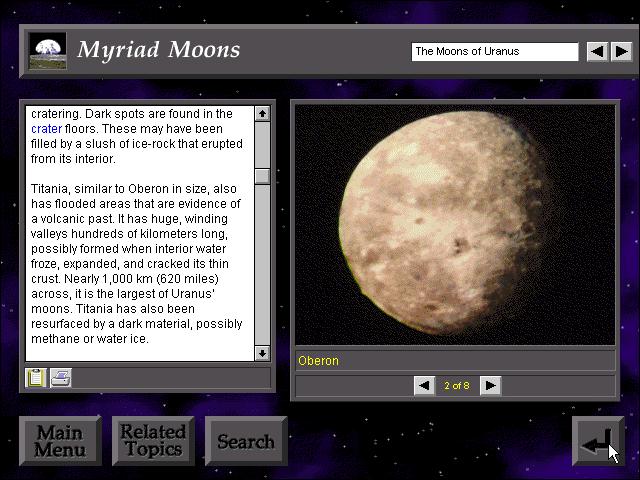Open the Search screen
This screenshot has height=480, width=640.
[x=246, y=441]
